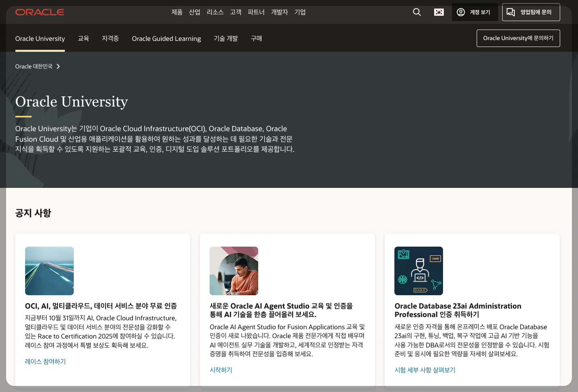Click the chat bubbles sales icon

click(x=511, y=12)
